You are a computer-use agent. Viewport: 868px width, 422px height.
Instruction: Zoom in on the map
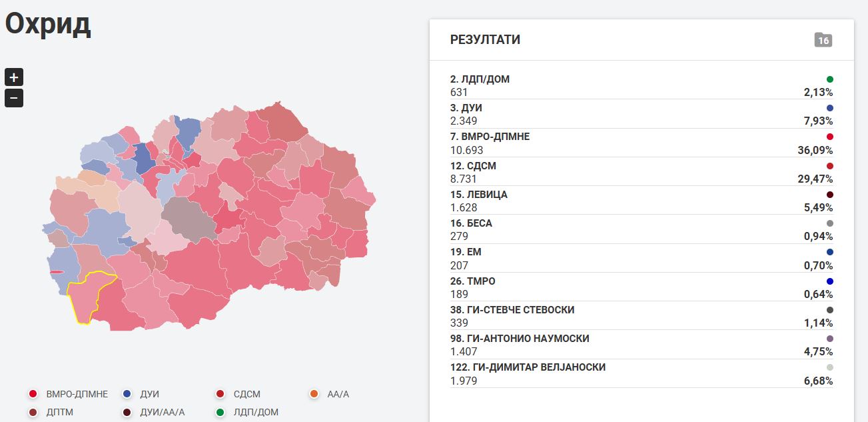pyautogui.click(x=14, y=77)
